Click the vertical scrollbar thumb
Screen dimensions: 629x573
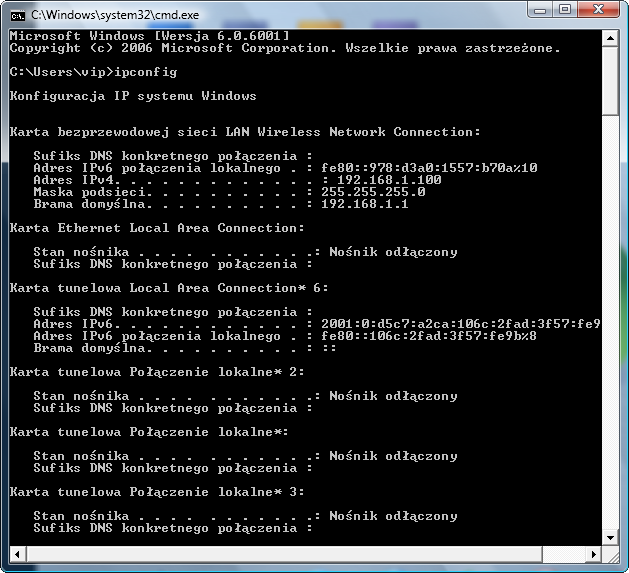611,82
